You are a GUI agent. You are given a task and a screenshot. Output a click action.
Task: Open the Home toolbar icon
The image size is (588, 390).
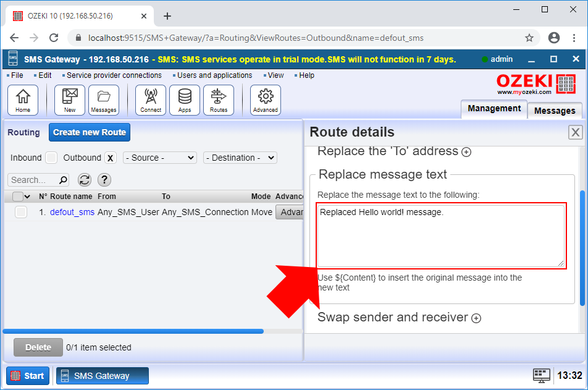point(23,100)
